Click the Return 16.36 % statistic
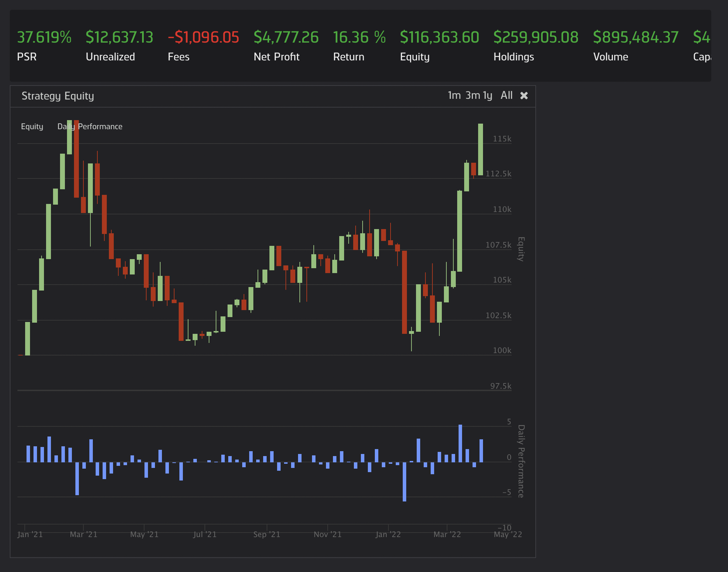The image size is (728, 572). [x=359, y=37]
